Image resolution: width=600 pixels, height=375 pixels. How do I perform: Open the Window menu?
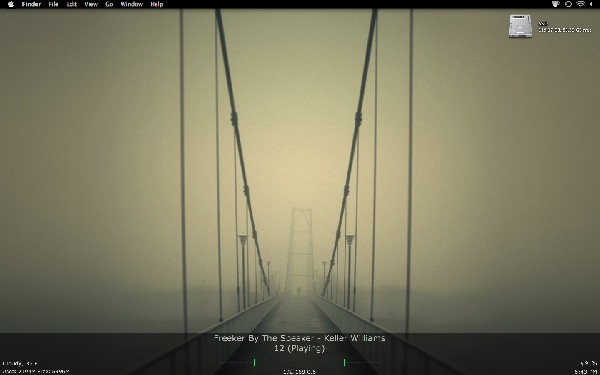tap(132, 4)
